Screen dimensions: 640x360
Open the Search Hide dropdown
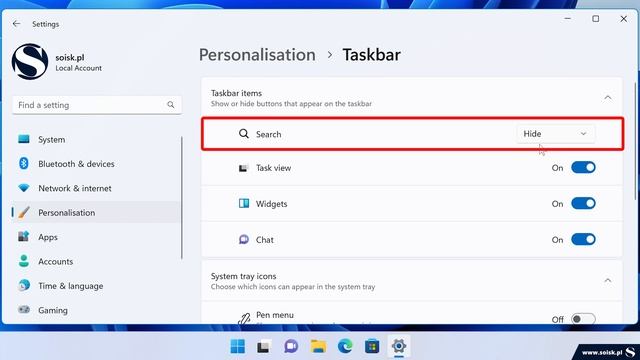(x=556, y=134)
